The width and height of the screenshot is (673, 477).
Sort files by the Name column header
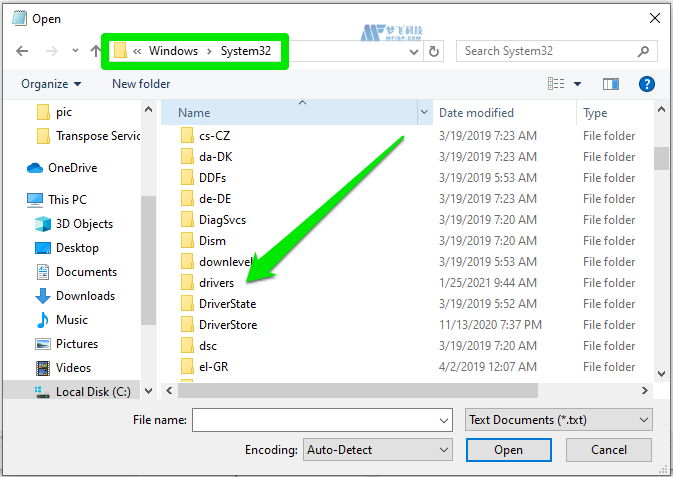[195, 113]
